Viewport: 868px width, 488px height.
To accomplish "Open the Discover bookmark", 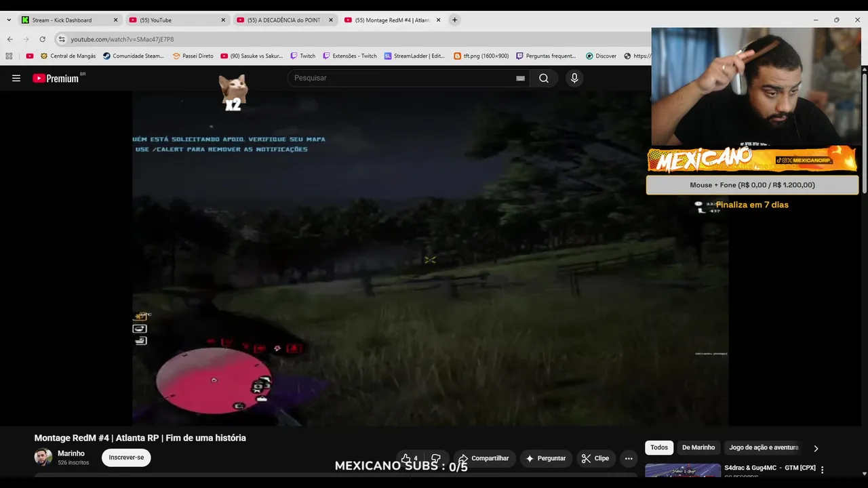I will tap(601, 56).
